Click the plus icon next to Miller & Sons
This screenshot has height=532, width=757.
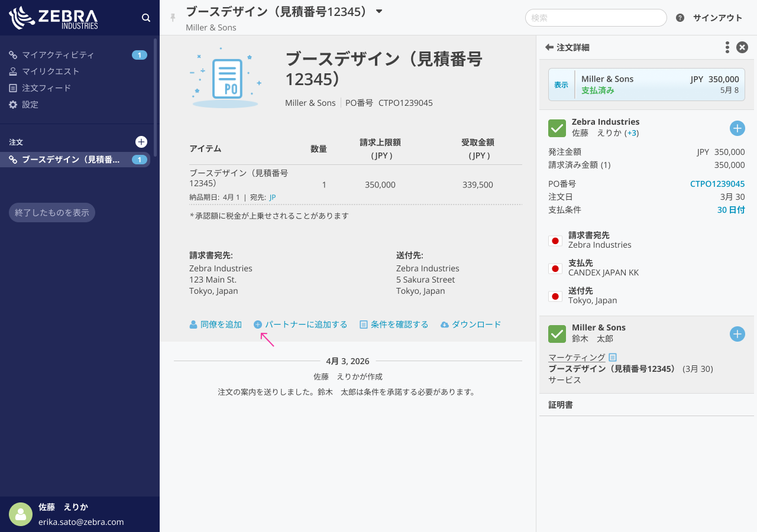[x=737, y=334]
